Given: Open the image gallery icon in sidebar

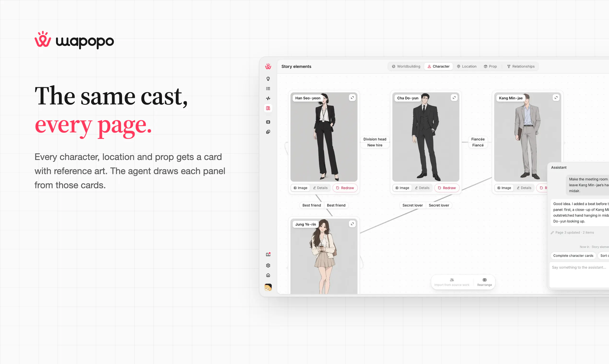Looking at the screenshot, I should pos(268,132).
